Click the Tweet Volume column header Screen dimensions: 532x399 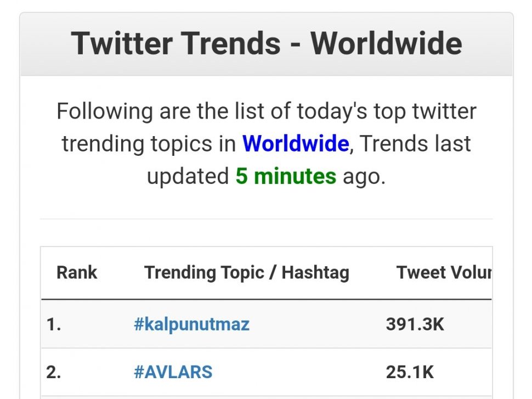click(443, 273)
